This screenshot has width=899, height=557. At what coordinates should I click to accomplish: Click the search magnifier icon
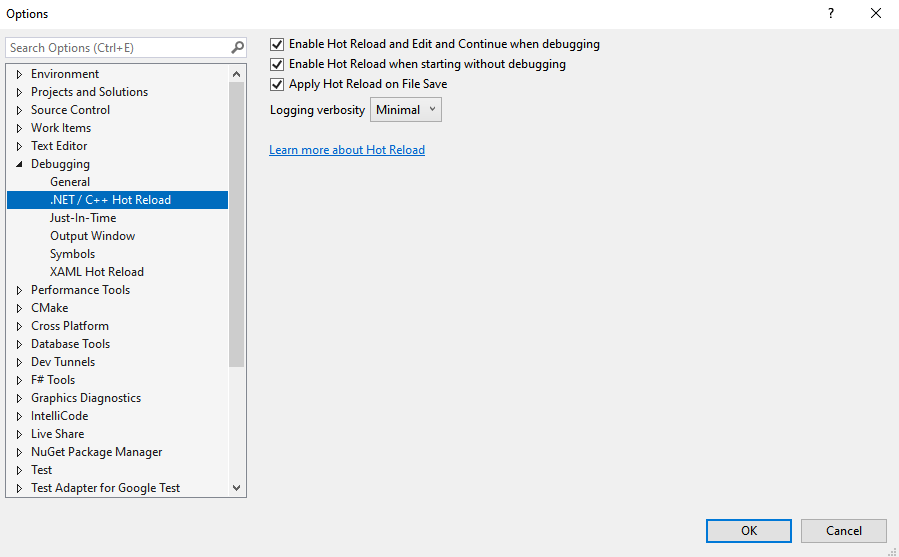tap(237, 48)
